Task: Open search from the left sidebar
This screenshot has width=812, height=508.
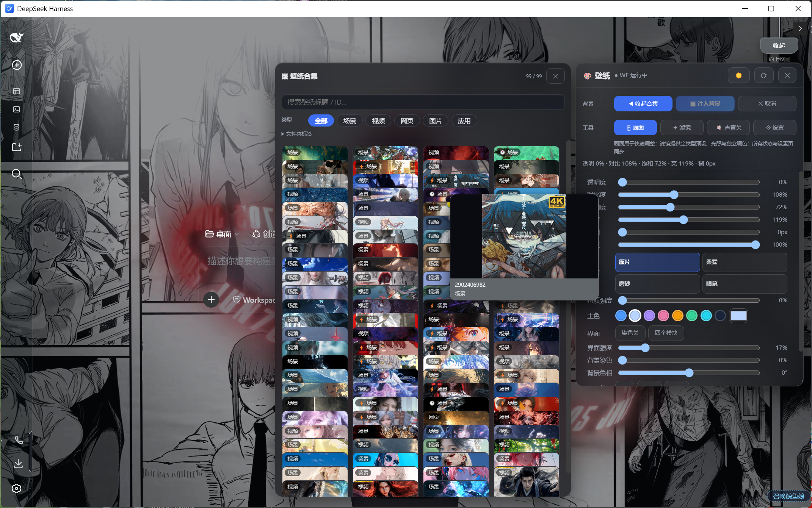Action: (x=17, y=174)
